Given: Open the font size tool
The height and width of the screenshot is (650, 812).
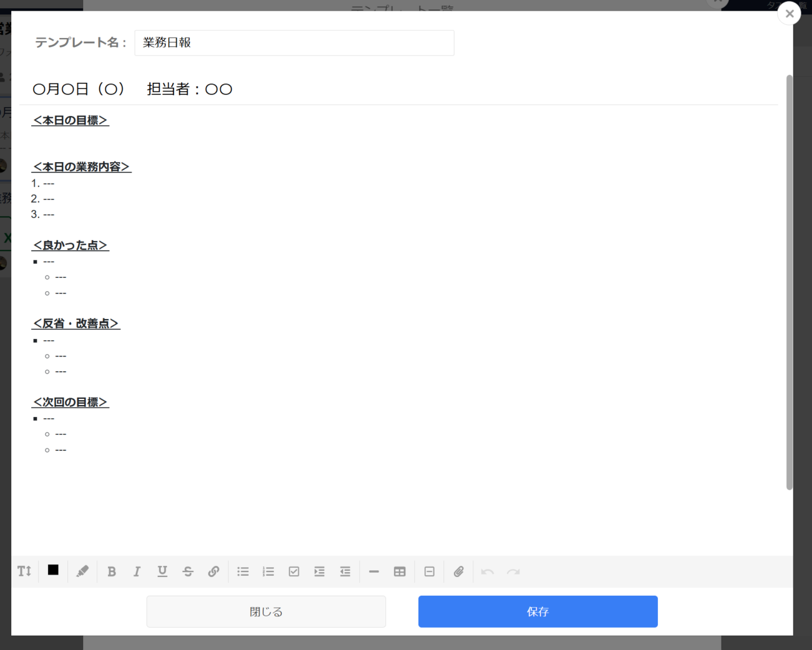Looking at the screenshot, I should coord(24,571).
